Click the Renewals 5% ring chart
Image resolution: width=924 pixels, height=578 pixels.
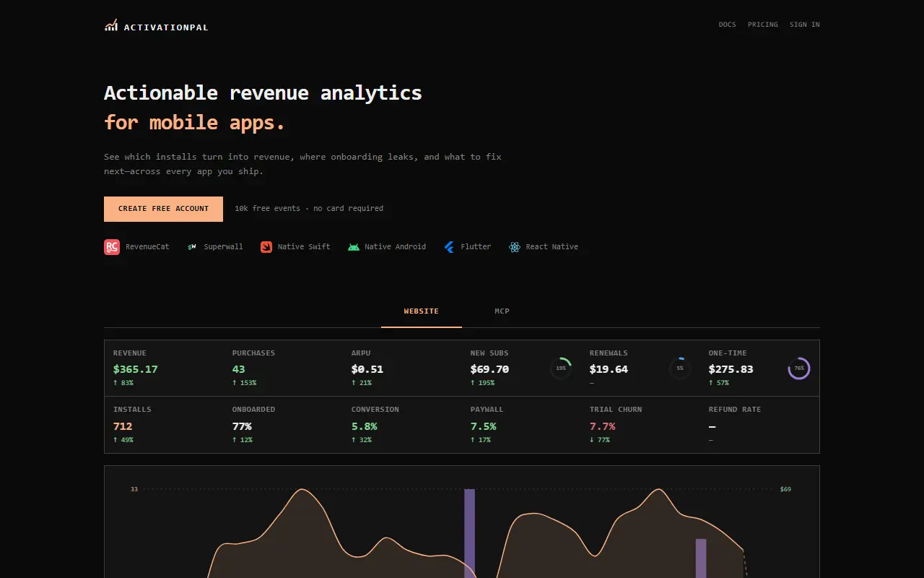(x=680, y=368)
